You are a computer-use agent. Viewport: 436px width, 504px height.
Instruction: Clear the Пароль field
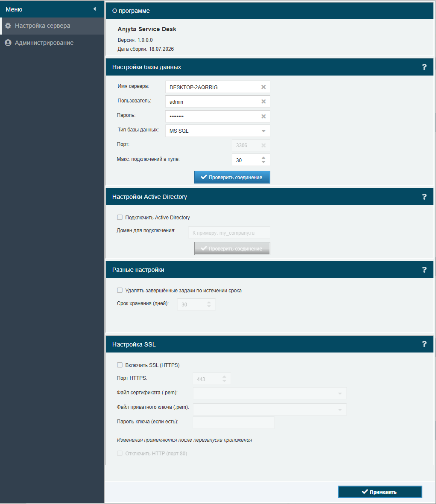263,117
